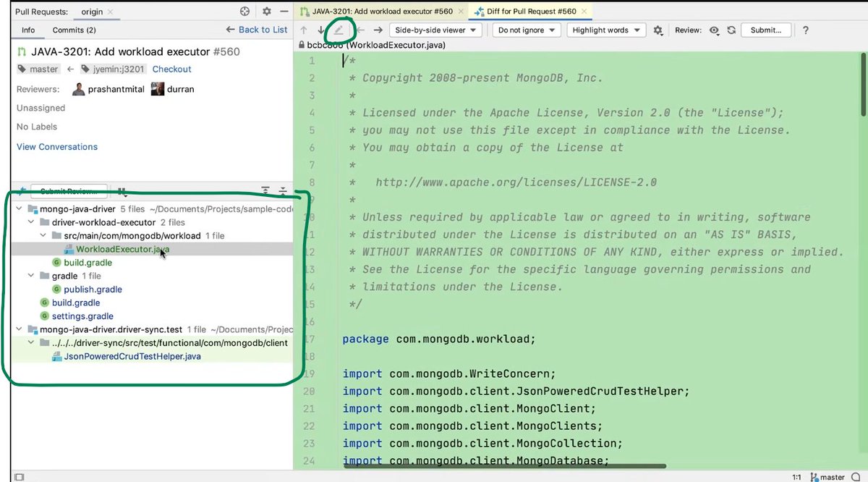Refresh review comments icon
This screenshot has width=868, height=482.
tap(731, 30)
